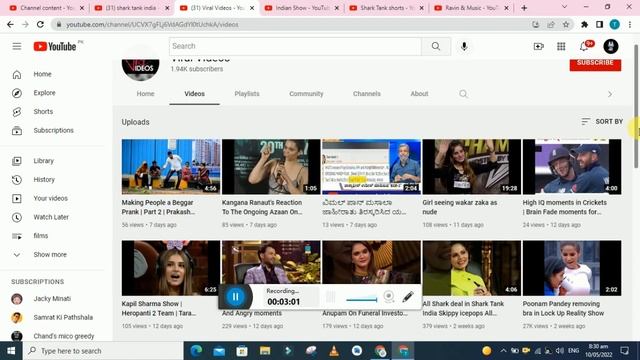This screenshot has height=360, width=640.
Task: Open Windows notification center
Action: [x=624, y=351]
